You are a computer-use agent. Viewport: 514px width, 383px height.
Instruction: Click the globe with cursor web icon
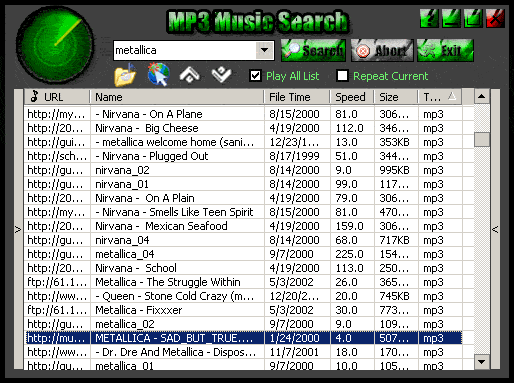pyautogui.click(x=159, y=74)
